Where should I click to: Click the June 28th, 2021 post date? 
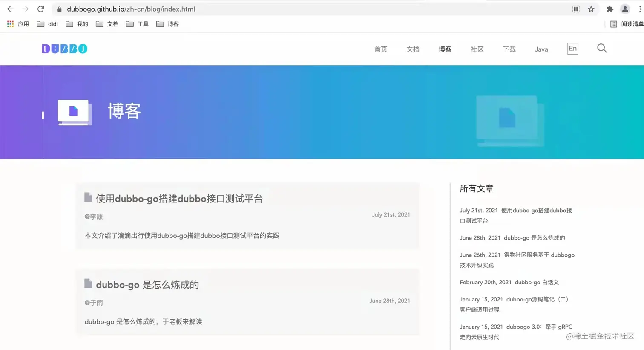pyautogui.click(x=390, y=301)
